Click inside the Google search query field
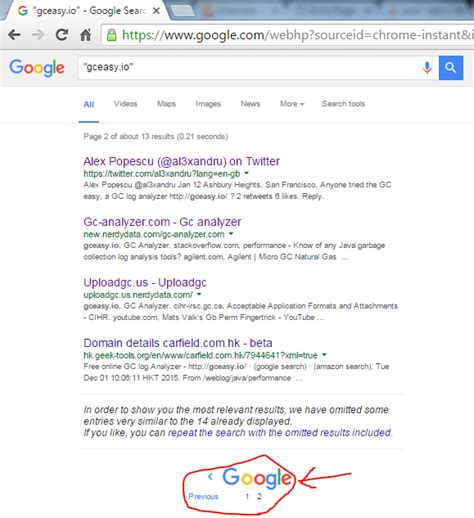 tap(248, 68)
